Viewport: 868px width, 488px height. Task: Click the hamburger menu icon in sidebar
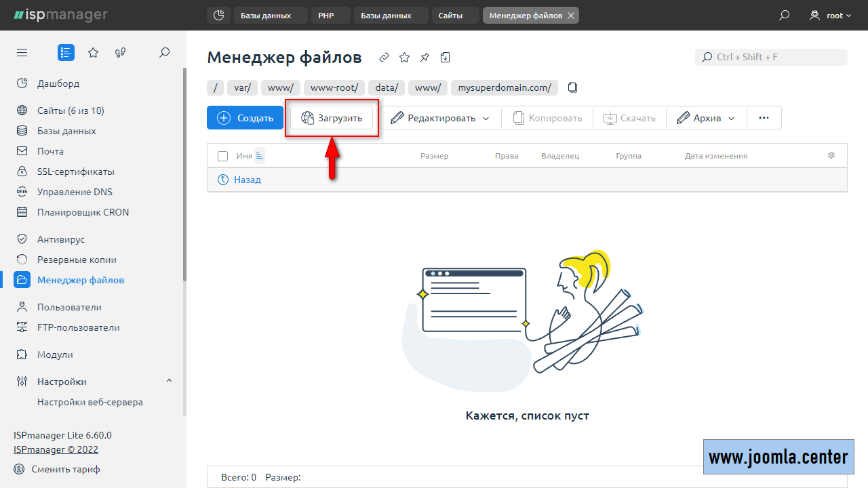[x=22, y=52]
